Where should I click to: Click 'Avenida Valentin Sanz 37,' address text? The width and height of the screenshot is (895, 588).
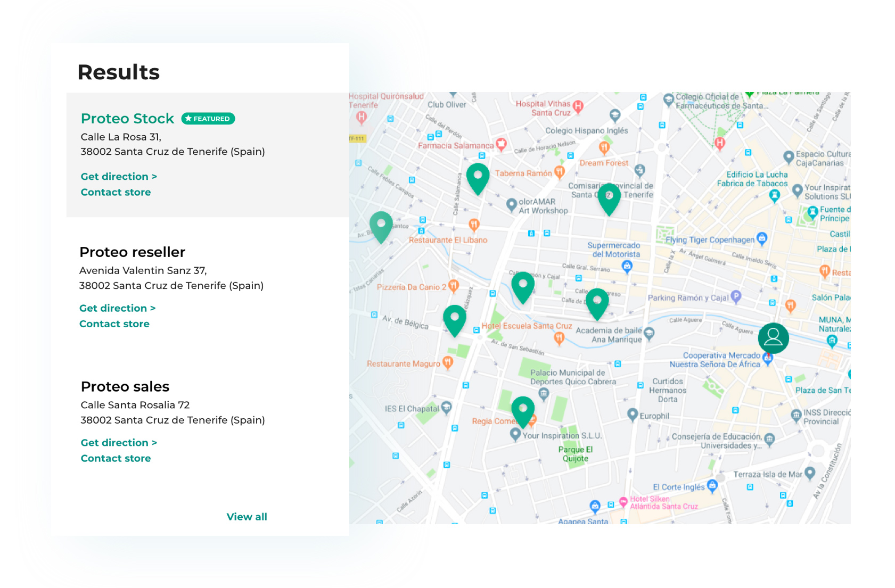tap(143, 270)
